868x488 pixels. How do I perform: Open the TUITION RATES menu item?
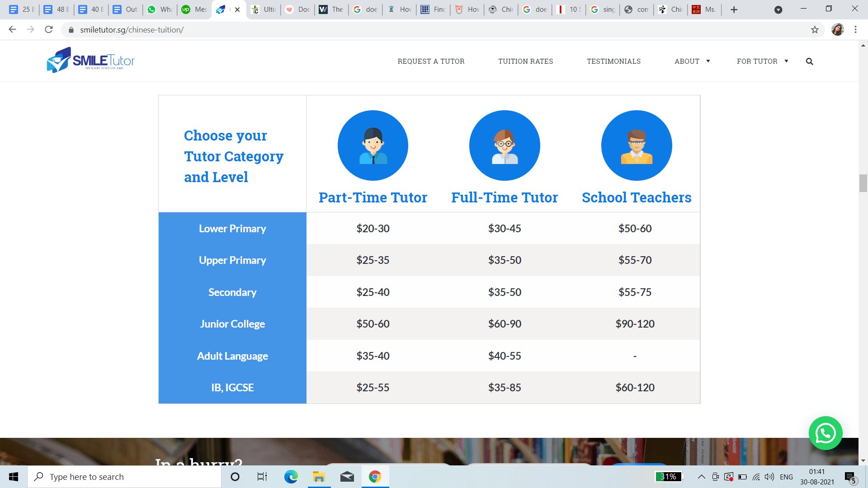[525, 61]
